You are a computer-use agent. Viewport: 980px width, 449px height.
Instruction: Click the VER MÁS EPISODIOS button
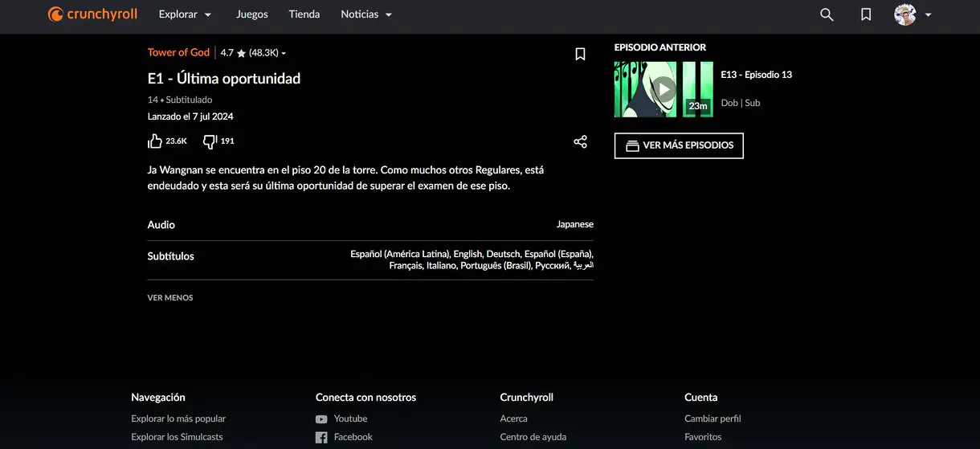(x=679, y=145)
